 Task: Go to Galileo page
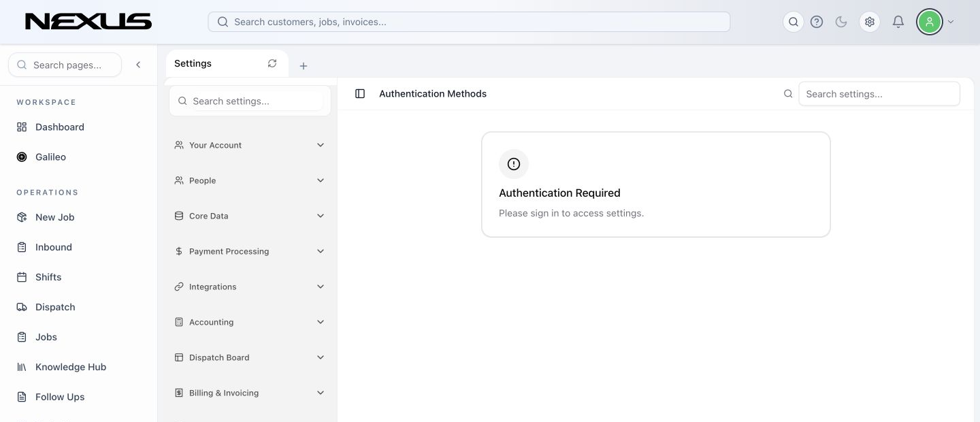tap(51, 157)
